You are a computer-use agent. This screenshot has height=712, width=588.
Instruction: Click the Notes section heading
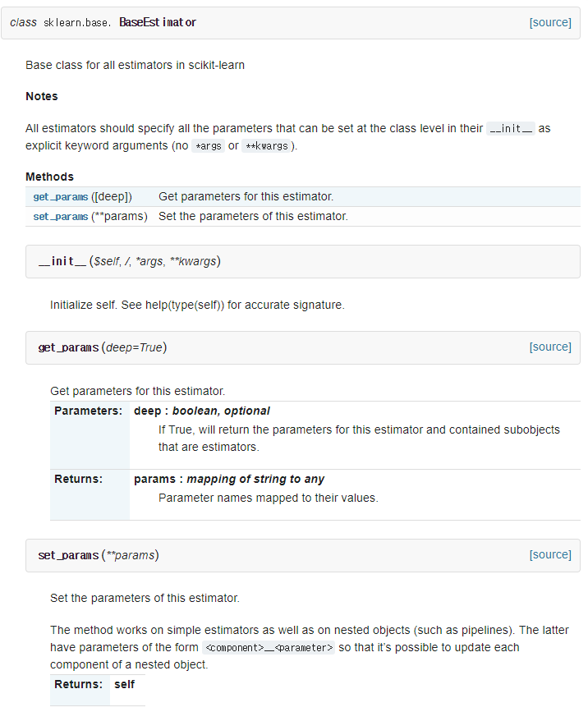(42, 96)
